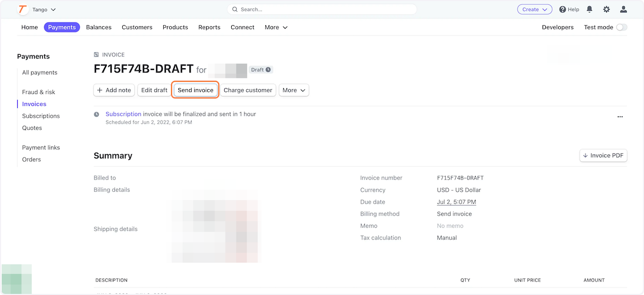Open the Developers link
The height and width of the screenshot is (295, 644).
558,27
